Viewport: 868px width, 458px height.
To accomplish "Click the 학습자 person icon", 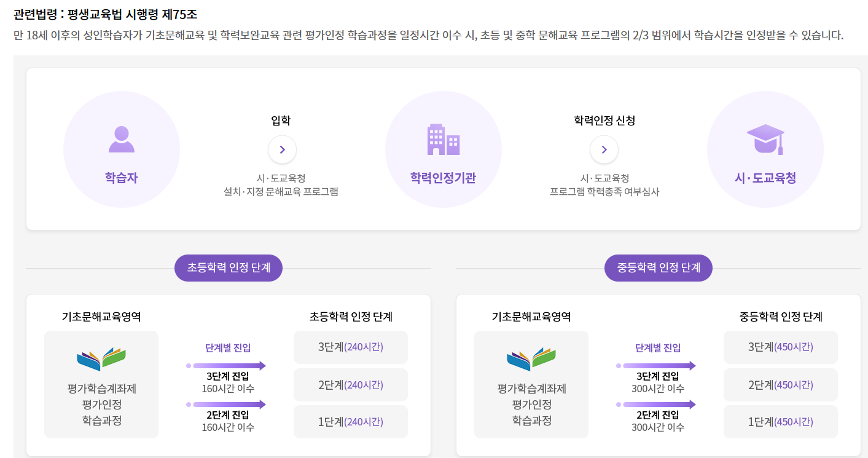I will [121, 141].
